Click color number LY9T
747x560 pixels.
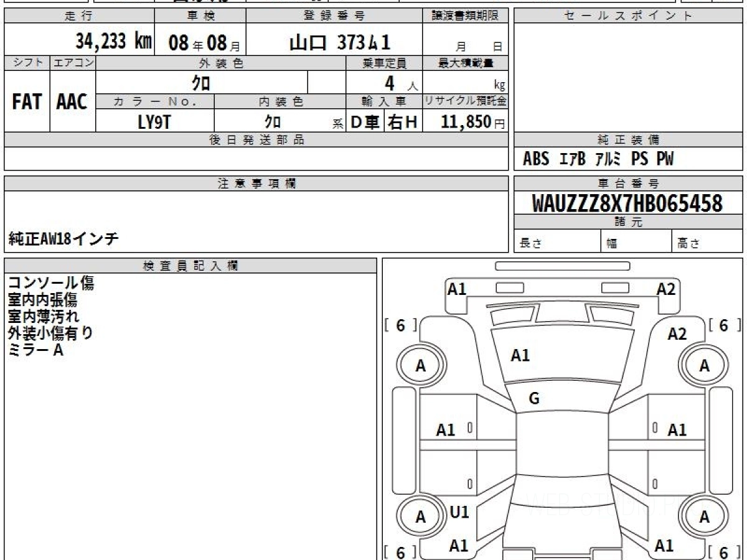154,121
